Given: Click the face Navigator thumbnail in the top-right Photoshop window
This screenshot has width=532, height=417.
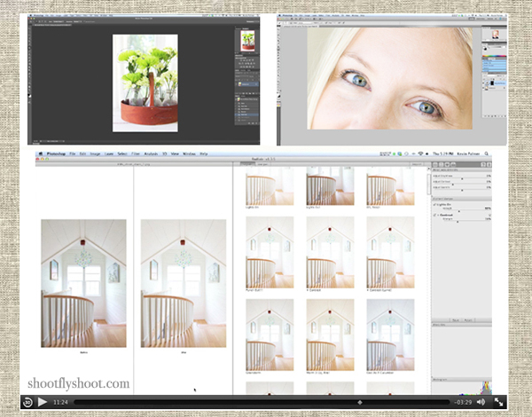Looking at the screenshot, I should tap(496, 34).
